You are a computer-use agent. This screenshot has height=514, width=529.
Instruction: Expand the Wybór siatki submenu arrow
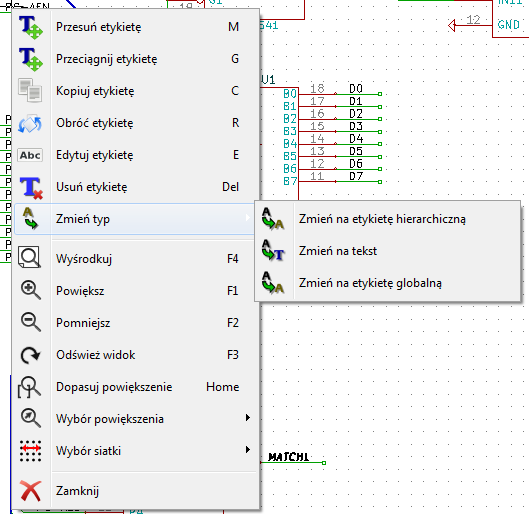click(x=248, y=450)
